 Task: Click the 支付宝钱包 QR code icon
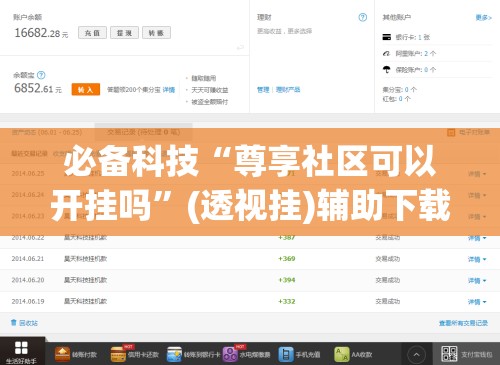pos(449,354)
